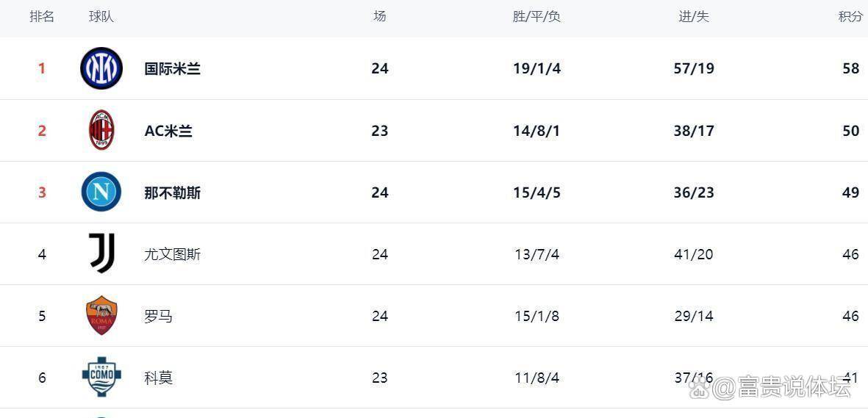Click the 胜/平/负 column header
This screenshot has width=868, height=418.
coord(537,17)
